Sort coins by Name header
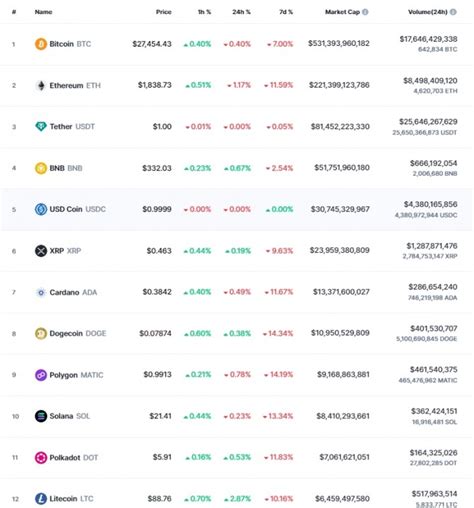This screenshot has width=474, height=508. click(43, 12)
